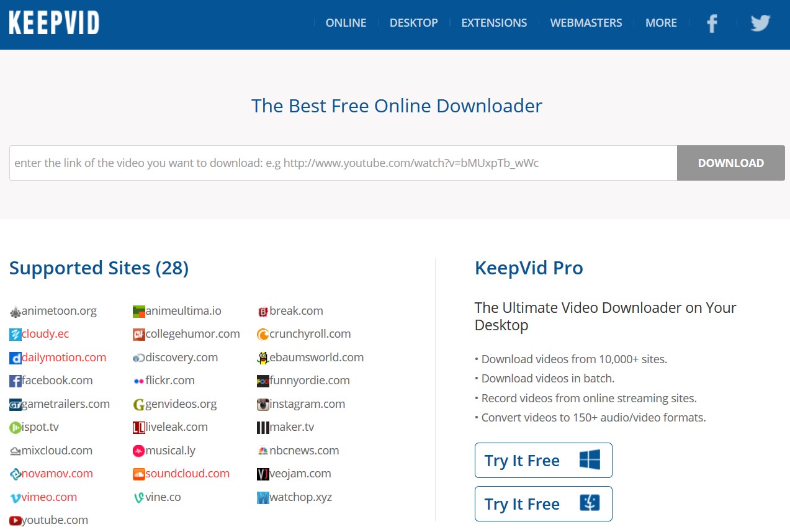Focus the video link input field

(343, 163)
